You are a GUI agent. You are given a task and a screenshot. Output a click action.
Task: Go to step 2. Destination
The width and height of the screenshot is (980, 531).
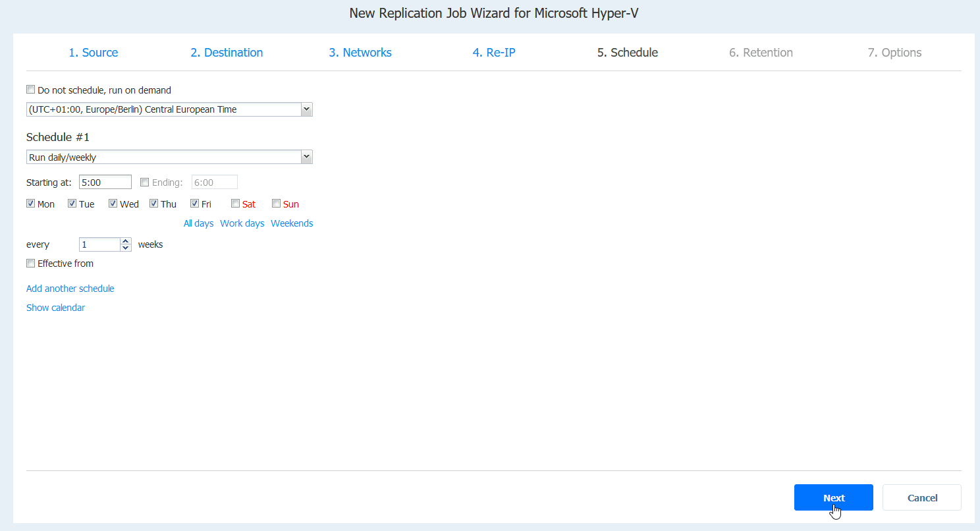point(227,53)
